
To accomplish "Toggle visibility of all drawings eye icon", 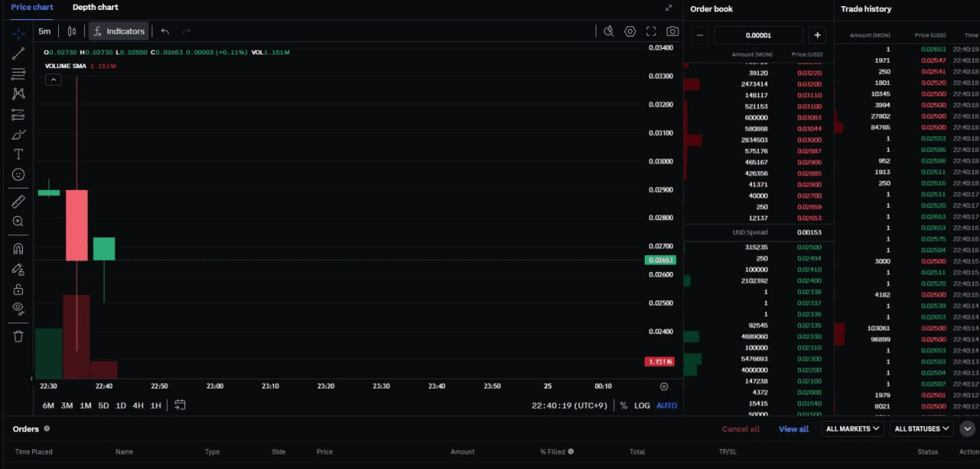I will click(x=18, y=308).
